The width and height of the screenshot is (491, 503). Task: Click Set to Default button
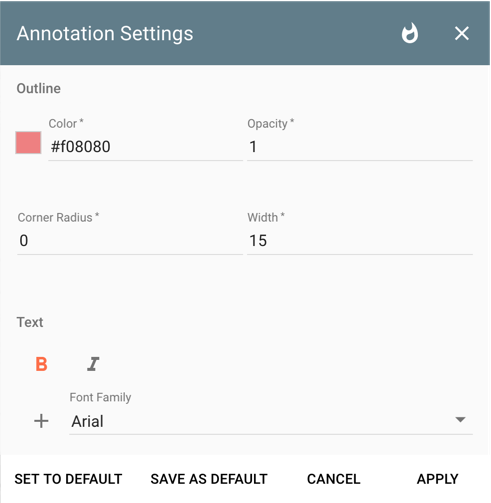(x=68, y=479)
